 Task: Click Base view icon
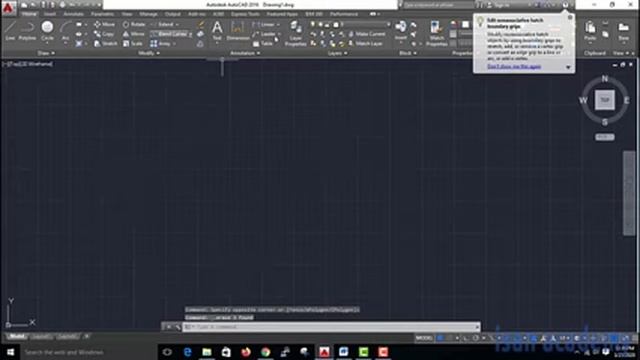[x=623, y=31]
